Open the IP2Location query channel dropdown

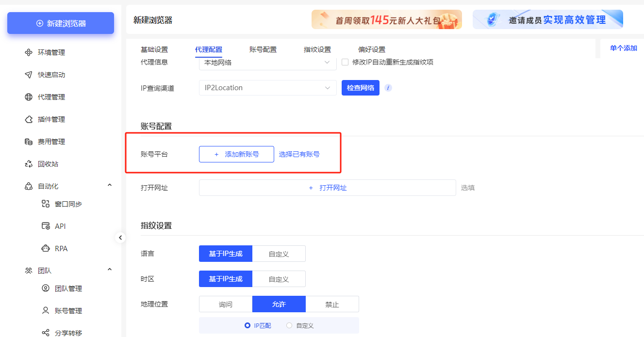click(x=267, y=88)
